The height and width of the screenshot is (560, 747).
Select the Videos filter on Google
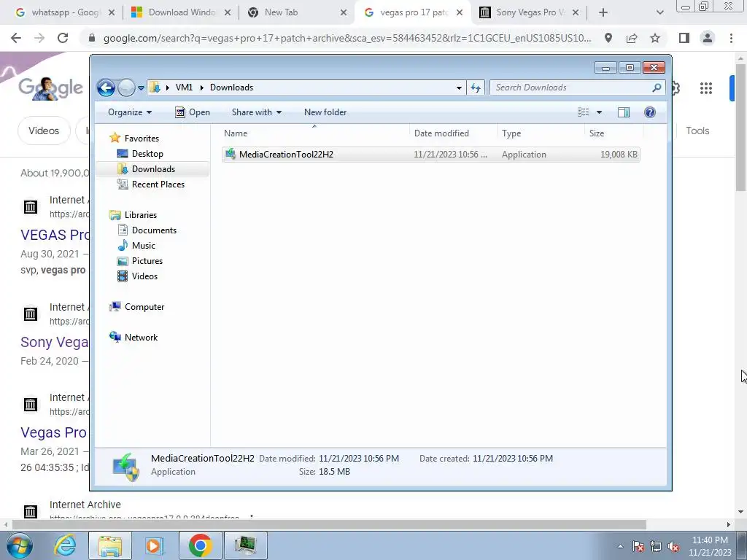pos(44,131)
